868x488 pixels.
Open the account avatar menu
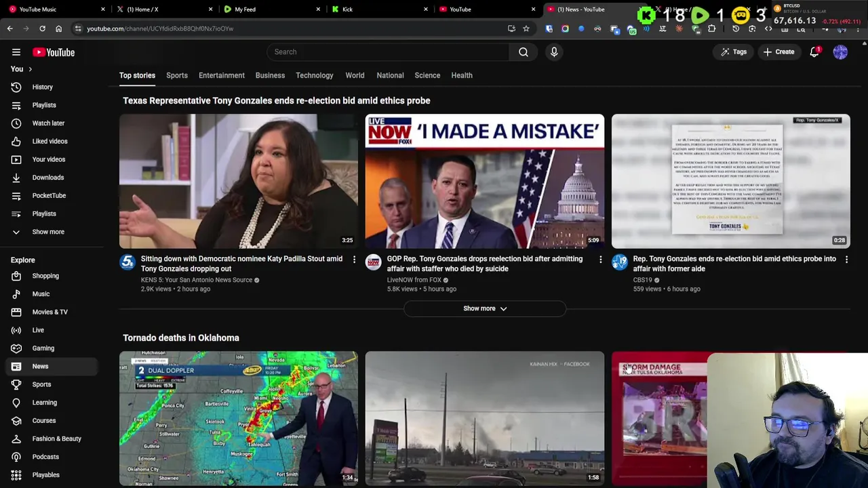click(840, 52)
